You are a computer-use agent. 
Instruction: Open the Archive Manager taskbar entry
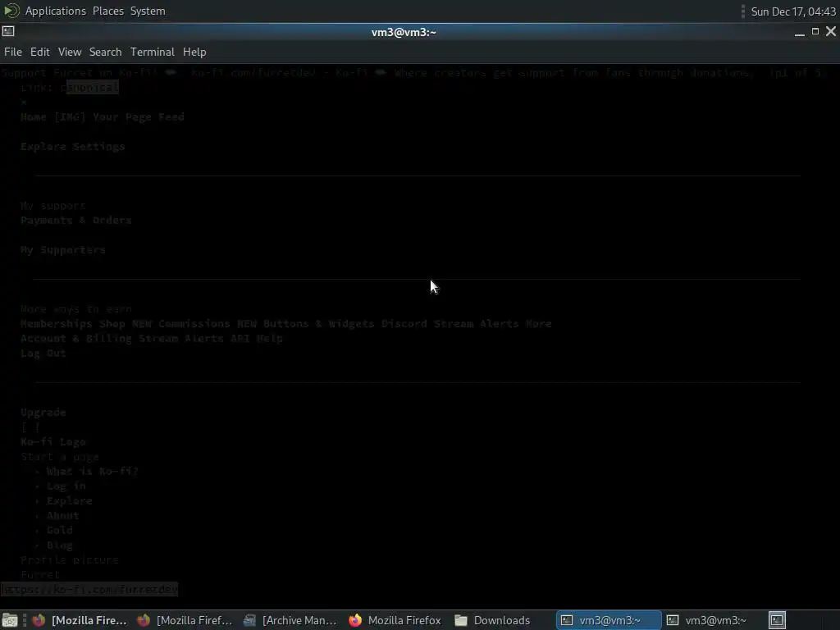[x=290, y=620]
